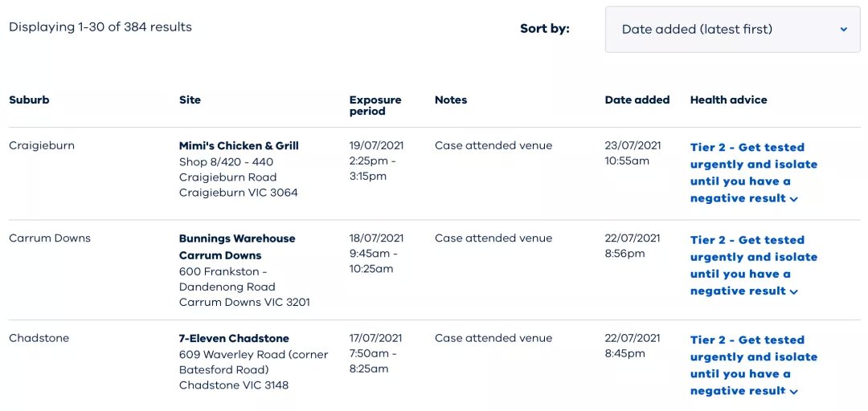Expand Carrum Downs Tier 2 health advice

point(753,266)
